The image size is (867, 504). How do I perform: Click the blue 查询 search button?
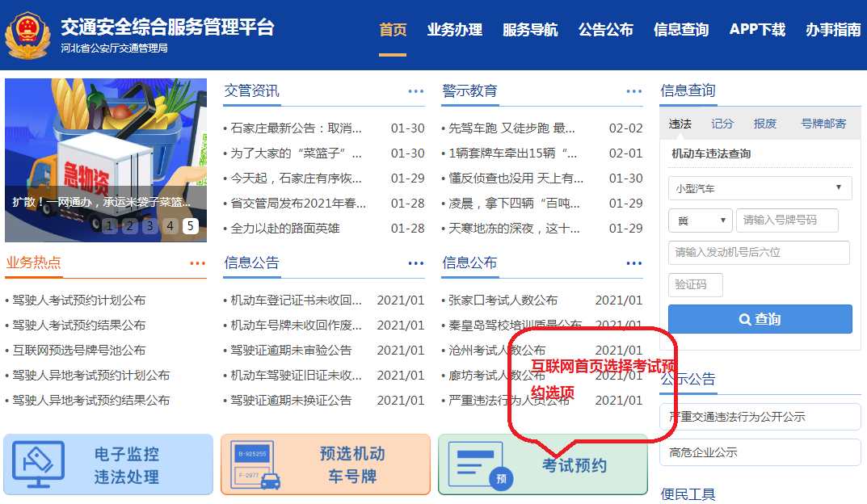coord(760,319)
